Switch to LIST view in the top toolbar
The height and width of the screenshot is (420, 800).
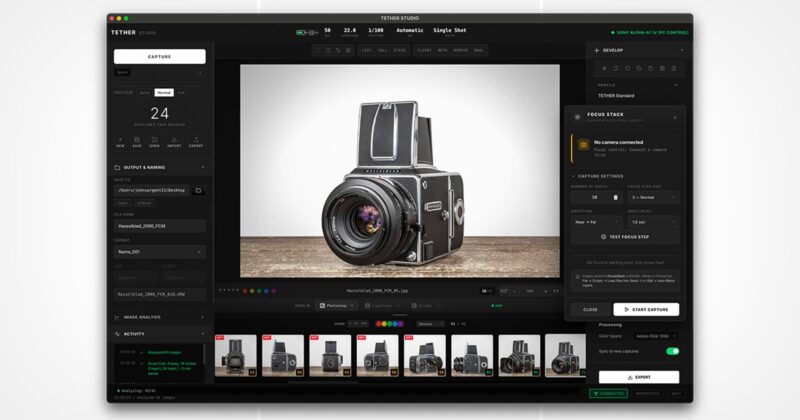pos(367,50)
